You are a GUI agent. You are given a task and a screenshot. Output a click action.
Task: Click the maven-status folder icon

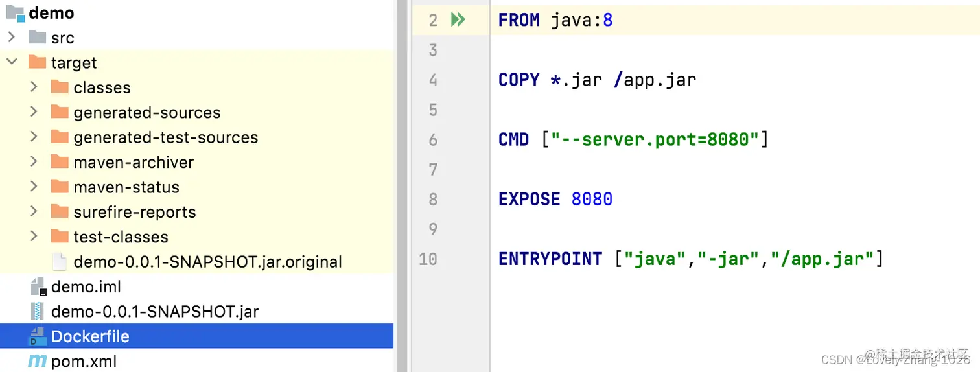coord(60,187)
